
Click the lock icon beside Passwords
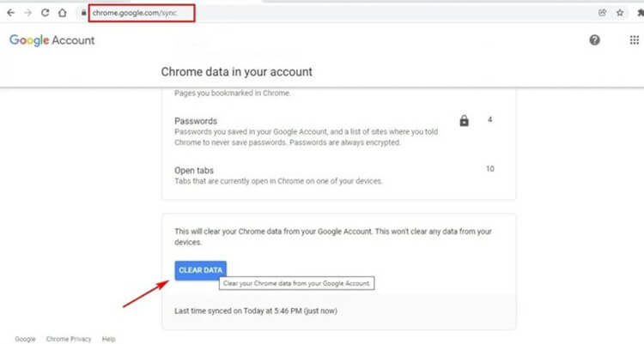(x=465, y=121)
